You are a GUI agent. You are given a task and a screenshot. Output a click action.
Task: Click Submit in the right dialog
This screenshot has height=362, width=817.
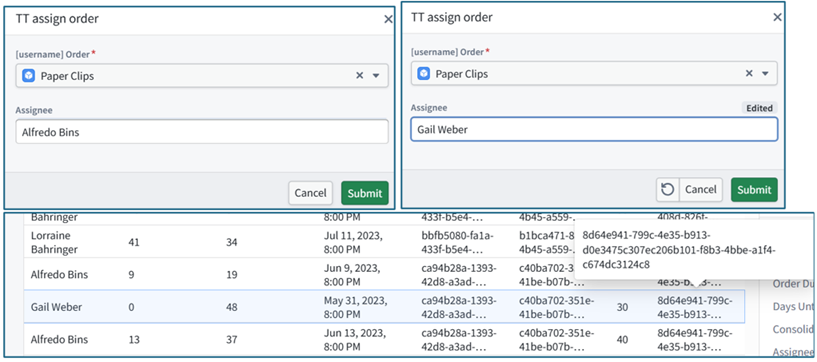coord(754,190)
